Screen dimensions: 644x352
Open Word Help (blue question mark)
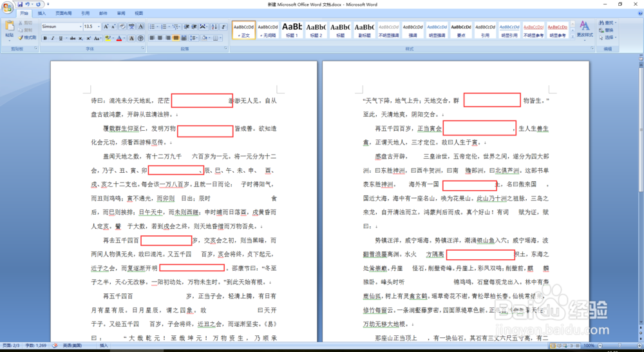639,13
